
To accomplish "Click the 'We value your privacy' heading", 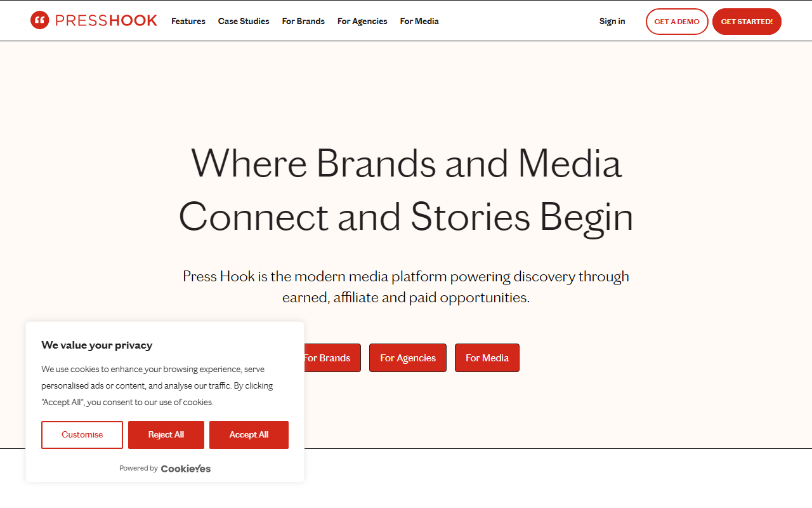I will 97,345.
